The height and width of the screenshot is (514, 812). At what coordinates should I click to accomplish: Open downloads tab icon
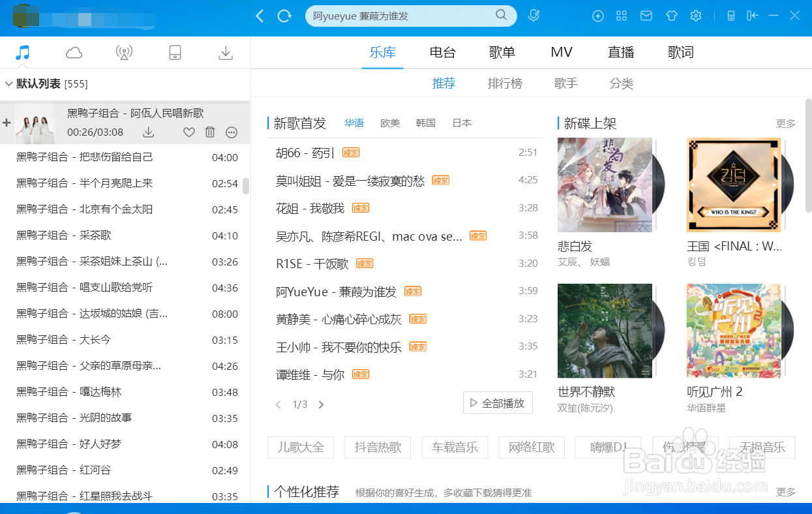(226, 53)
